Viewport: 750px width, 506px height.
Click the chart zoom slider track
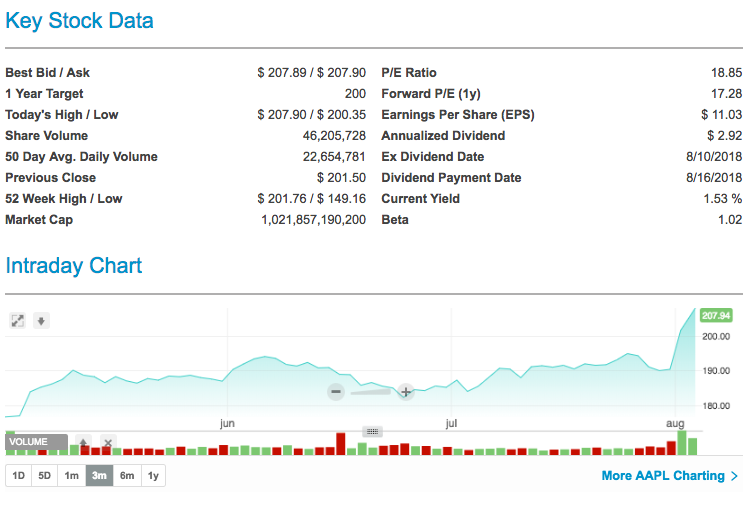click(371, 392)
